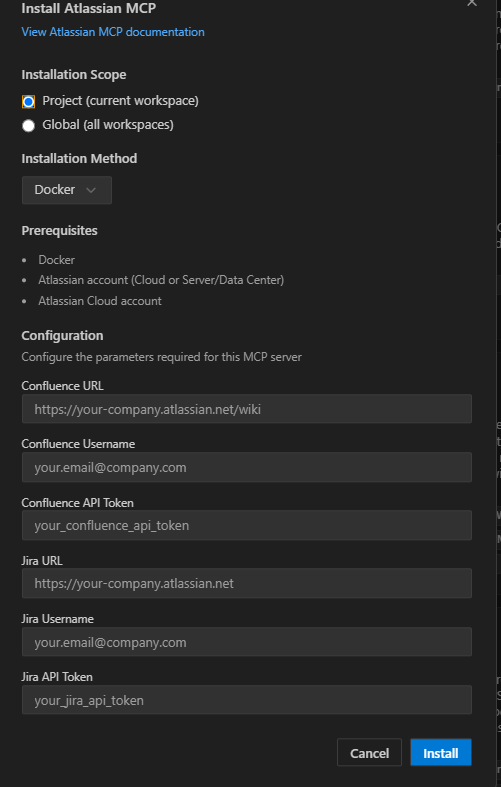Screen dimensions: 501x787
Task: Click the Configuration section heading
Action: coord(62,335)
